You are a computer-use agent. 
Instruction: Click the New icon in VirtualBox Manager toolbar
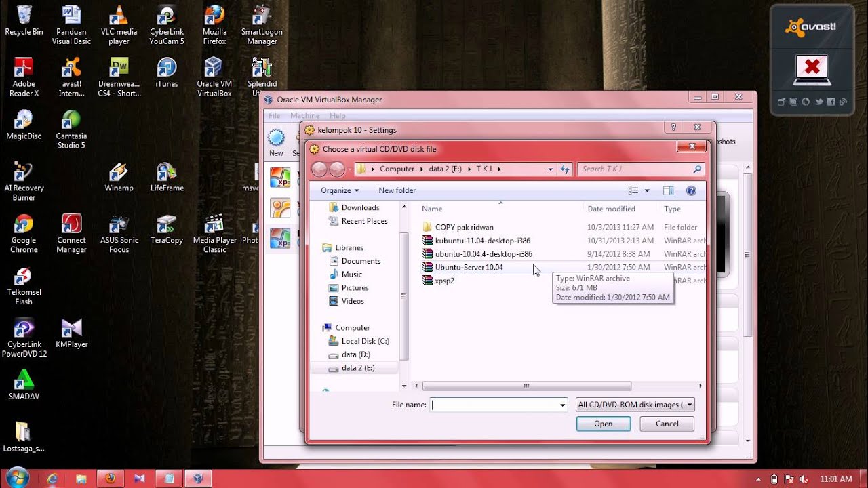(276, 143)
